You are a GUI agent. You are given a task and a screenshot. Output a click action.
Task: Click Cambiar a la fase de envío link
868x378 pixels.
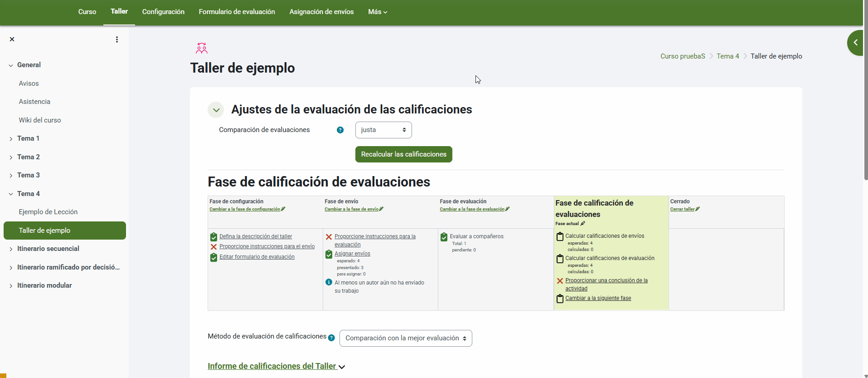click(351, 209)
